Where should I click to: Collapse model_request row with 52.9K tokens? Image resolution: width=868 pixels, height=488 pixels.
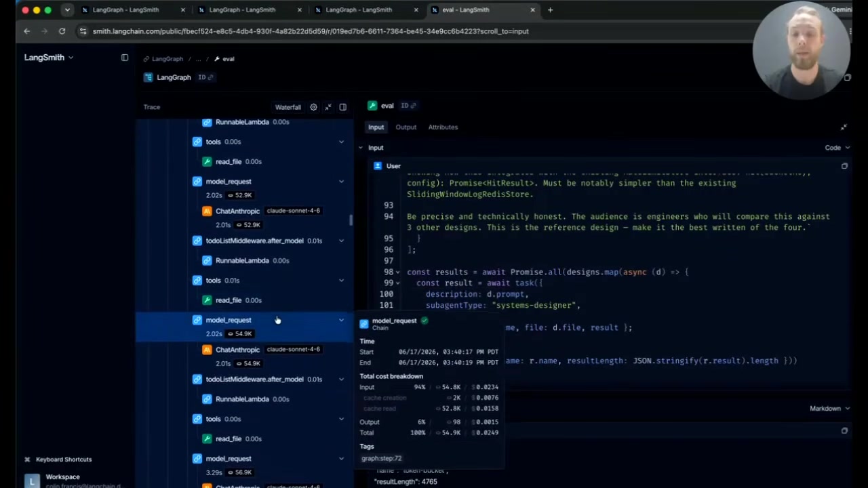[x=341, y=182]
